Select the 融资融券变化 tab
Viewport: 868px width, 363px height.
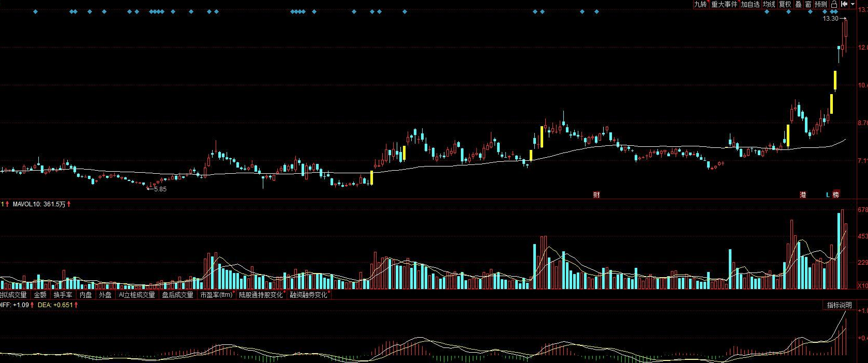point(308,295)
